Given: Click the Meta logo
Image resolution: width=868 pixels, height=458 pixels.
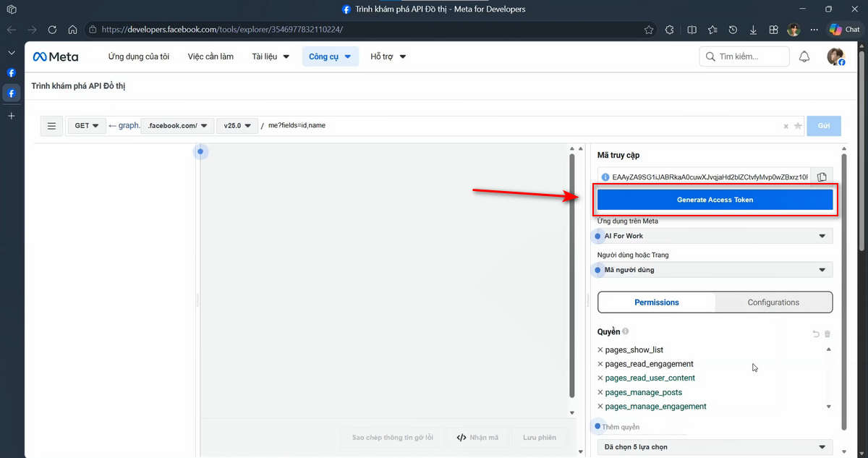Looking at the screenshot, I should click(x=56, y=56).
